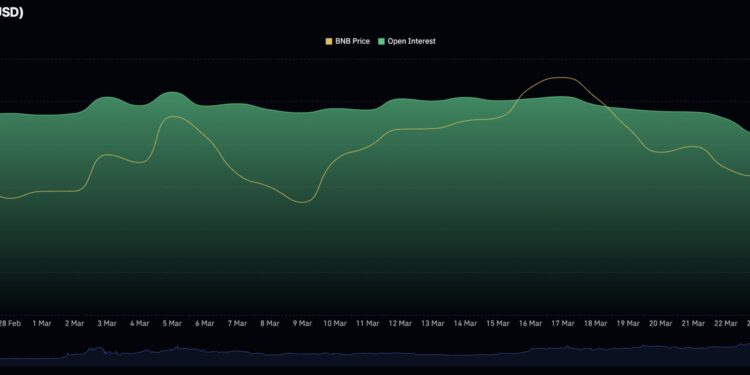Select the 19 Mar date label
The height and width of the screenshot is (375, 750).
pos(628,323)
